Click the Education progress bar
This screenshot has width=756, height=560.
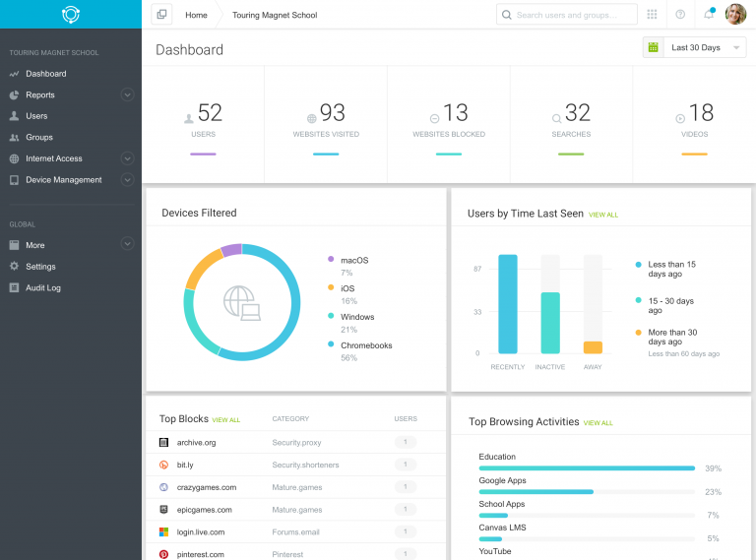[x=587, y=468]
